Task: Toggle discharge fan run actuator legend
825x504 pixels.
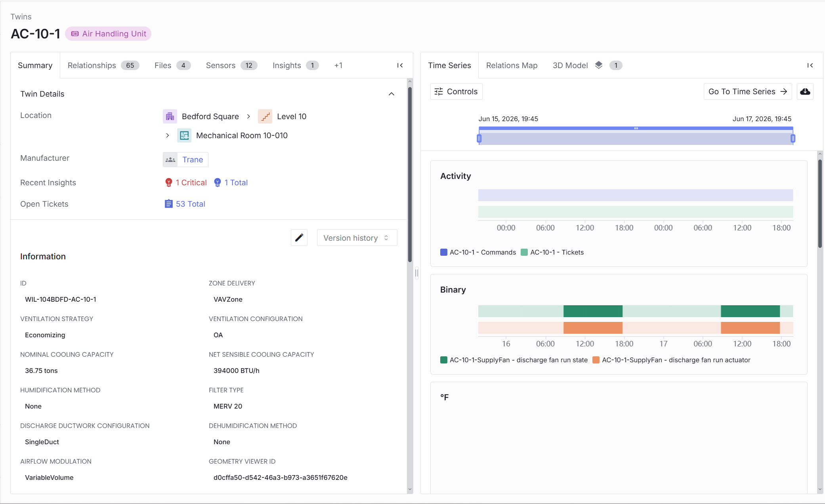Action: [672, 360]
